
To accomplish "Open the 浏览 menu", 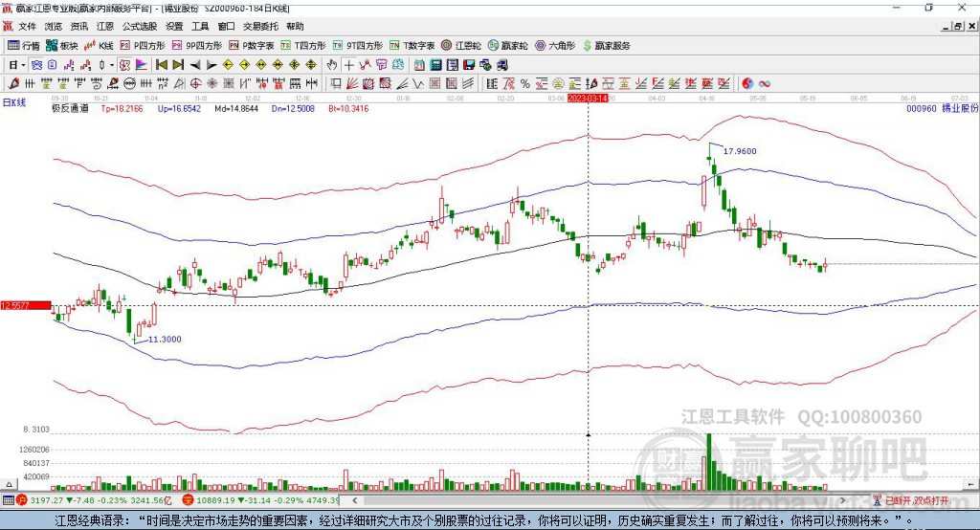I will (x=54, y=26).
